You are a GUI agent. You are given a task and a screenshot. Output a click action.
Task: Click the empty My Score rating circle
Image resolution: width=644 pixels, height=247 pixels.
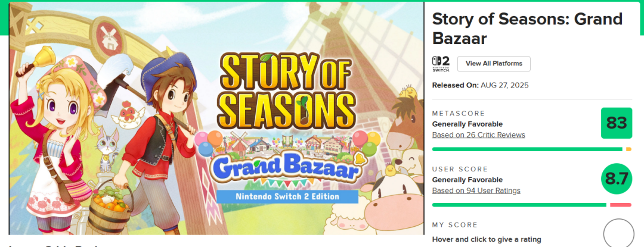[x=618, y=233]
